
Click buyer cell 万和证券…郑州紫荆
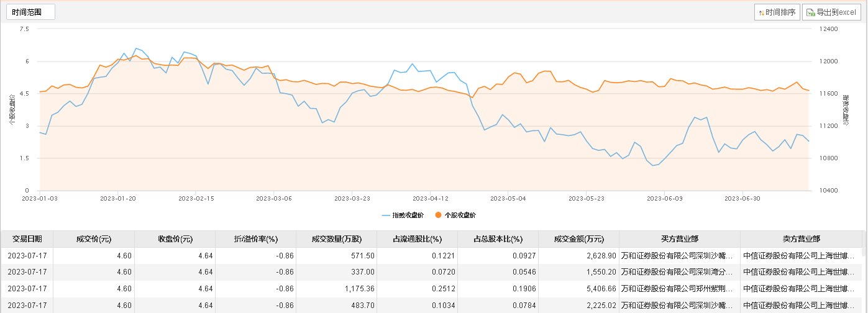click(x=680, y=289)
